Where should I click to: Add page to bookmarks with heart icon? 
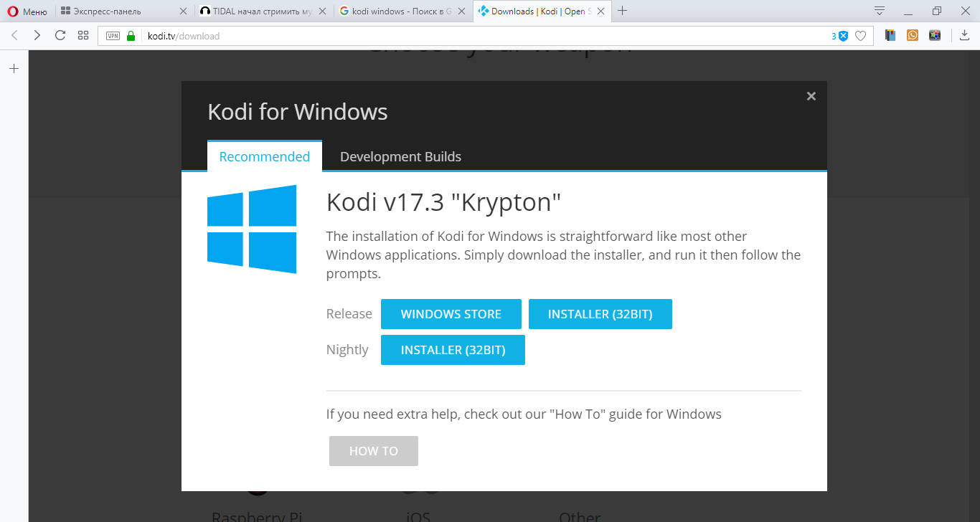(x=861, y=36)
